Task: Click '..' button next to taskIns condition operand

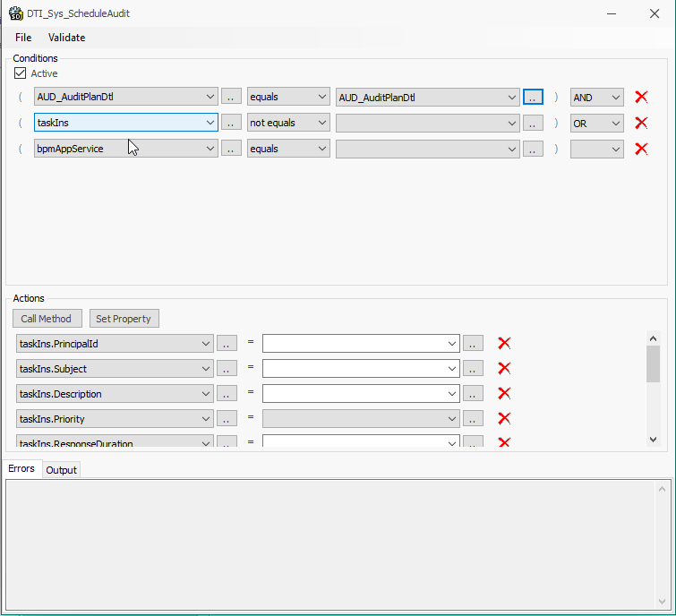Action: [x=231, y=123]
